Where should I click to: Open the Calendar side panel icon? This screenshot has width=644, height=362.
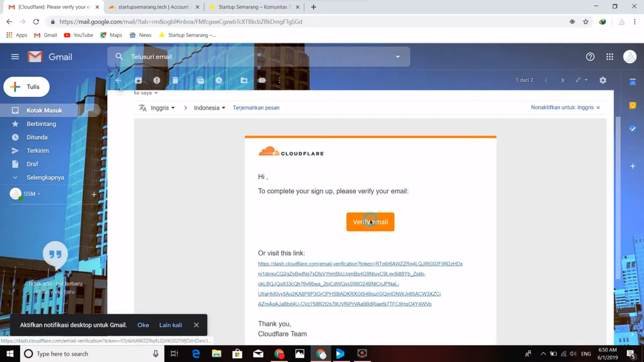(633, 82)
